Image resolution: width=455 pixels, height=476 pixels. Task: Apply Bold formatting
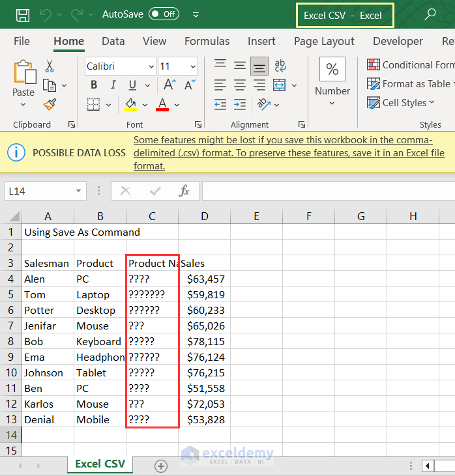(x=94, y=85)
